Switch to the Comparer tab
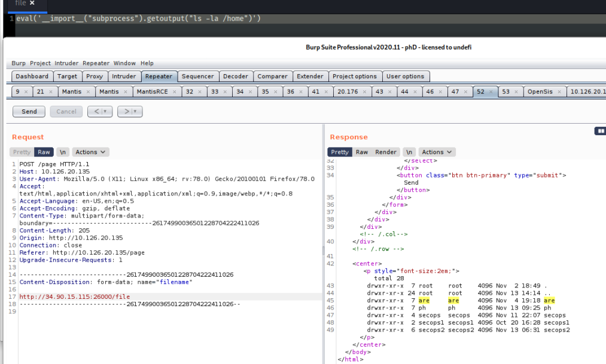606x364 pixels. [x=272, y=77]
